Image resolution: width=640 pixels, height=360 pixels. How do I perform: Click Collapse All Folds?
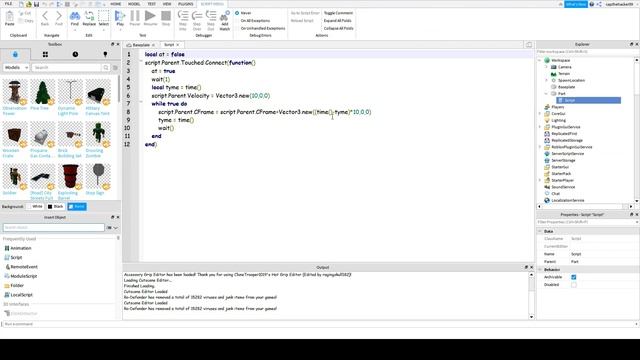[338, 29]
